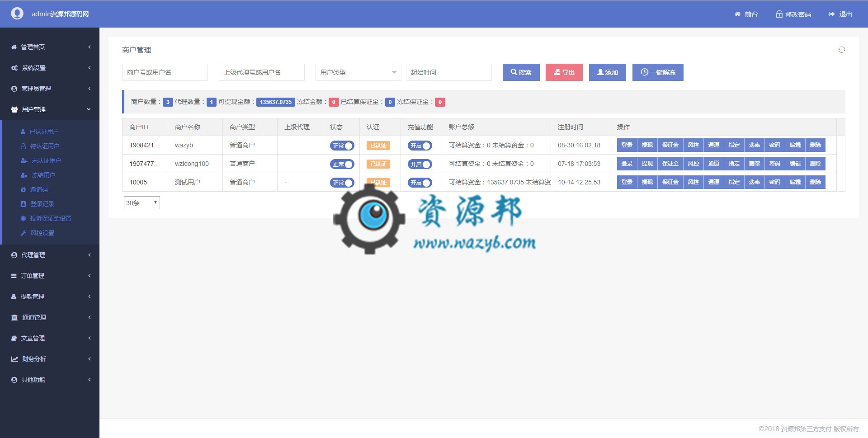Toggle 开启 recharge switch for wzidong100

coord(420,164)
